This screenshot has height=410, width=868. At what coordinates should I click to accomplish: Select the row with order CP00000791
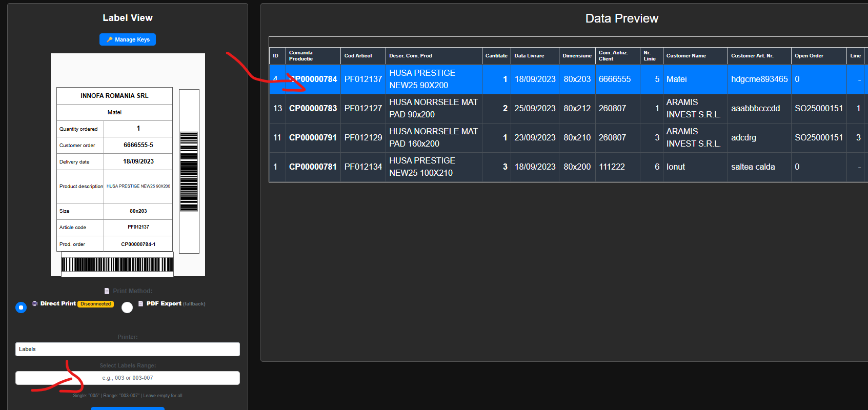coord(313,138)
